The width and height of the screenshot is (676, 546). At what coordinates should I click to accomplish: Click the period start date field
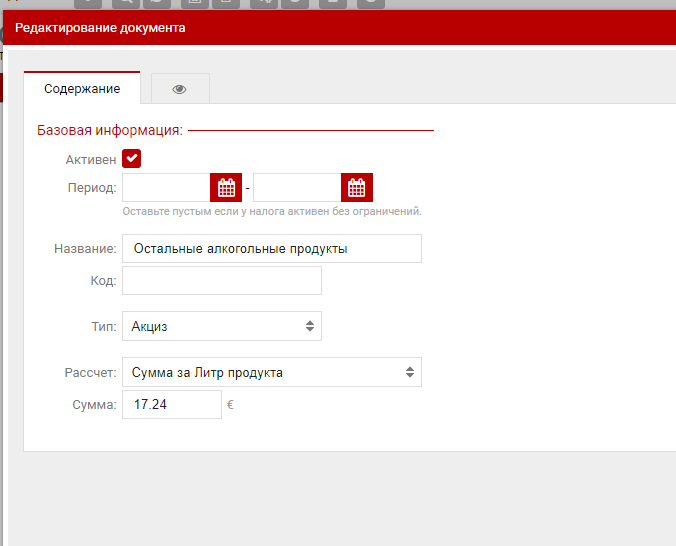point(166,187)
